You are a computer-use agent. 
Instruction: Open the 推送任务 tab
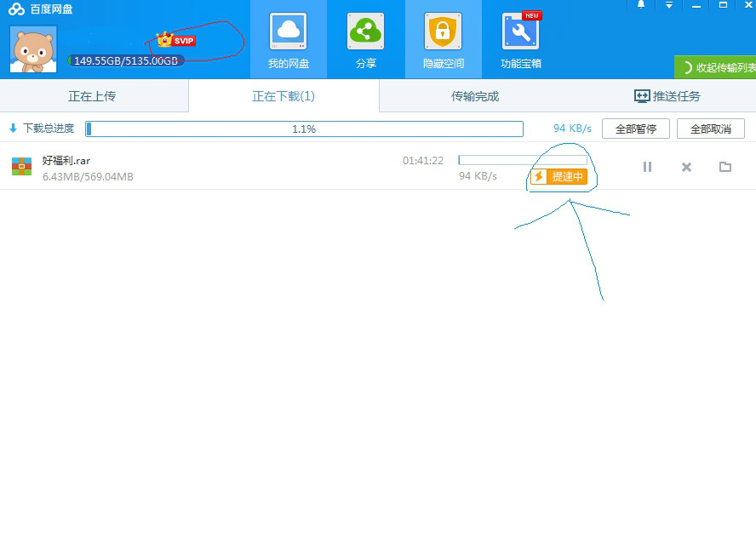pos(667,96)
